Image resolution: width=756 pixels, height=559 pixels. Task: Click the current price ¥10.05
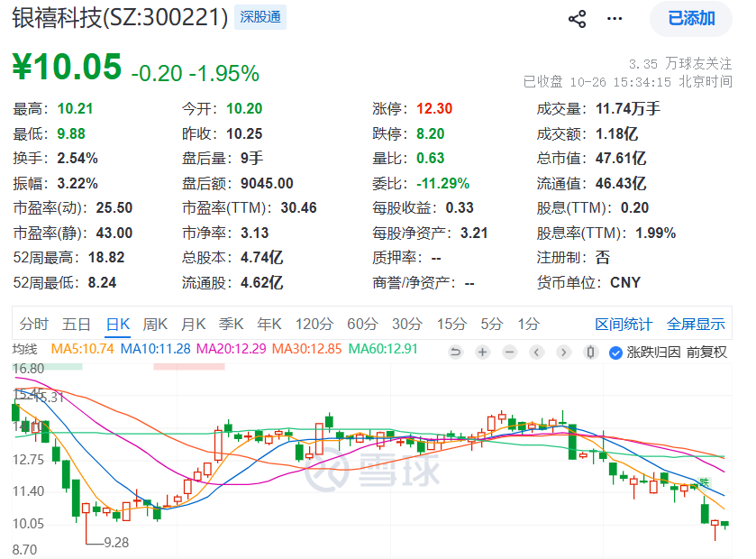tap(67, 67)
